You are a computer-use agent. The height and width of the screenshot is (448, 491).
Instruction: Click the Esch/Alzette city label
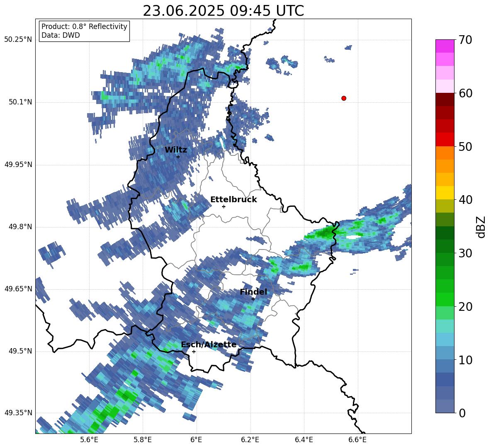pos(209,345)
